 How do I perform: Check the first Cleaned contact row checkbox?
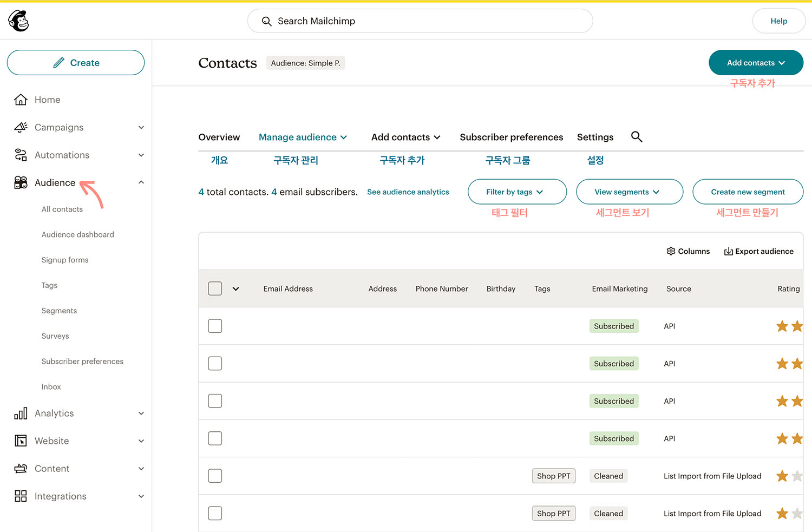(215, 476)
